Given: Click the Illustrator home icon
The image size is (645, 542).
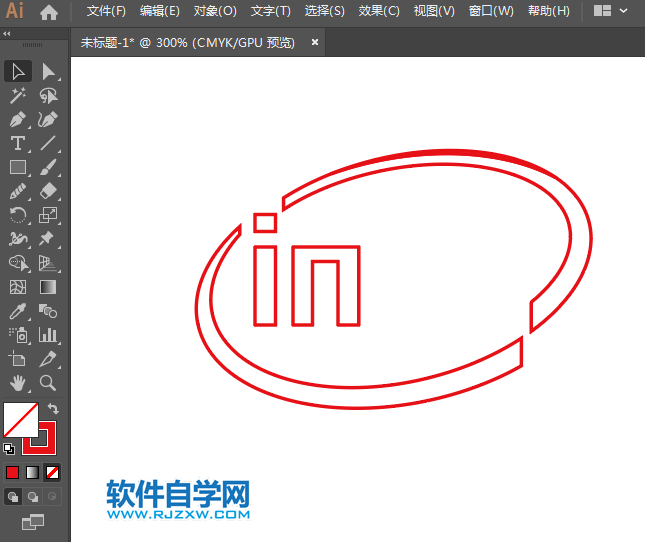Looking at the screenshot, I should coord(49,12).
